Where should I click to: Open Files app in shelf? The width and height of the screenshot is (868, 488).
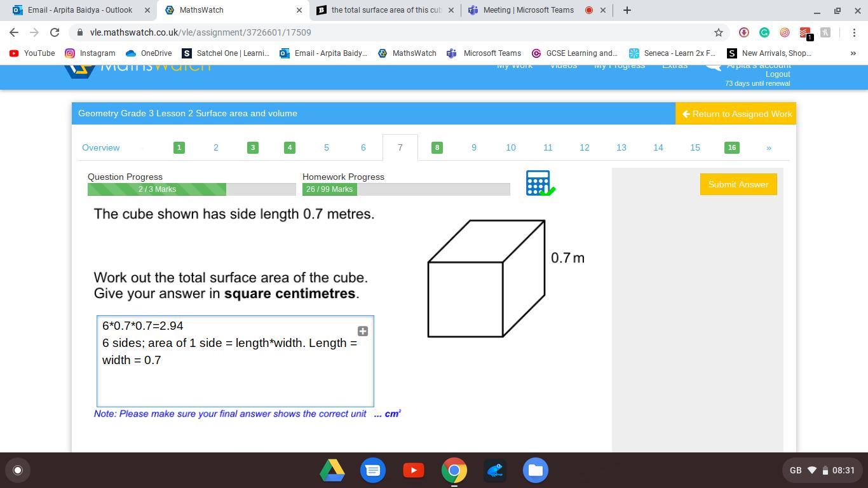[535, 470]
